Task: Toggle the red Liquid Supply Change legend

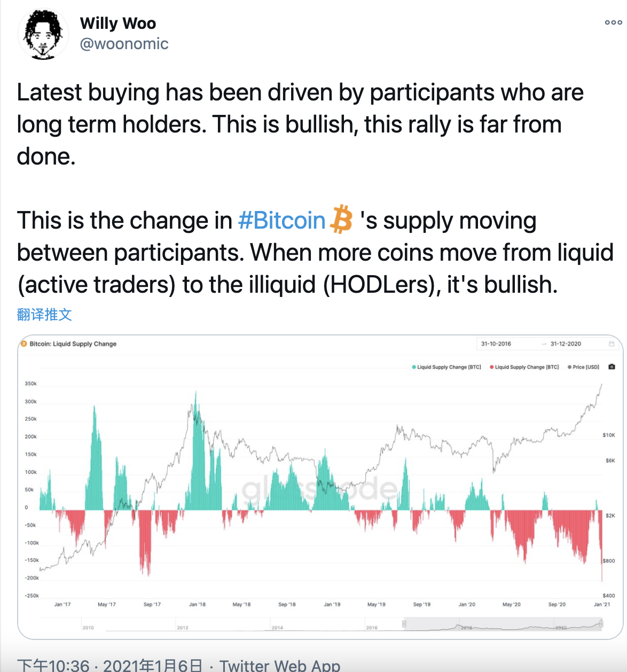Action: pyautogui.click(x=524, y=367)
